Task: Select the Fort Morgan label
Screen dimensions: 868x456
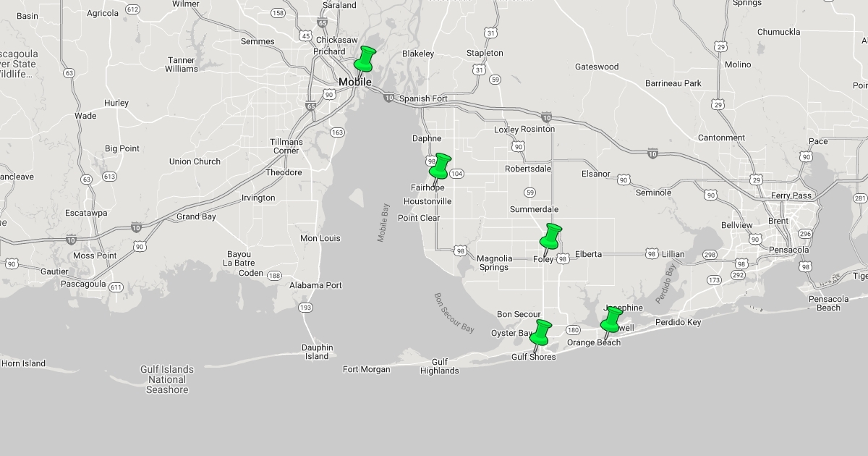Action: pos(366,369)
